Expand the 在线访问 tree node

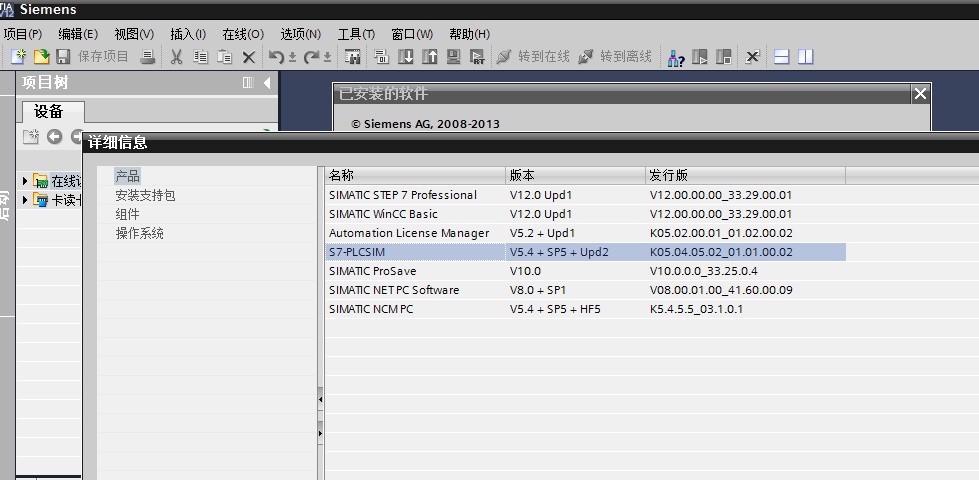[24, 181]
